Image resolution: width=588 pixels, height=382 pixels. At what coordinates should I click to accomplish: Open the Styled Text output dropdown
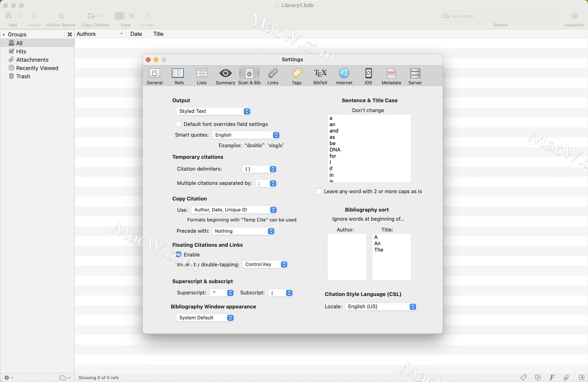pyautogui.click(x=213, y=111)
